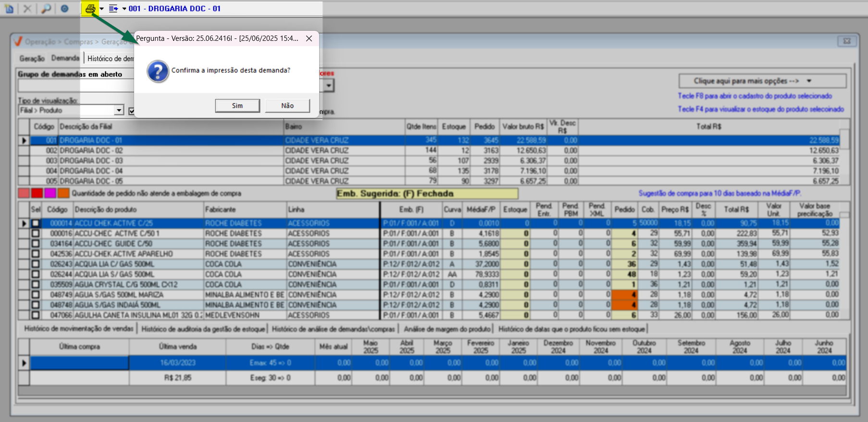Check the Sel box for ACCU CHEK ACTIVE C/25
Viewport: 868px width, 422px height.
36,223
